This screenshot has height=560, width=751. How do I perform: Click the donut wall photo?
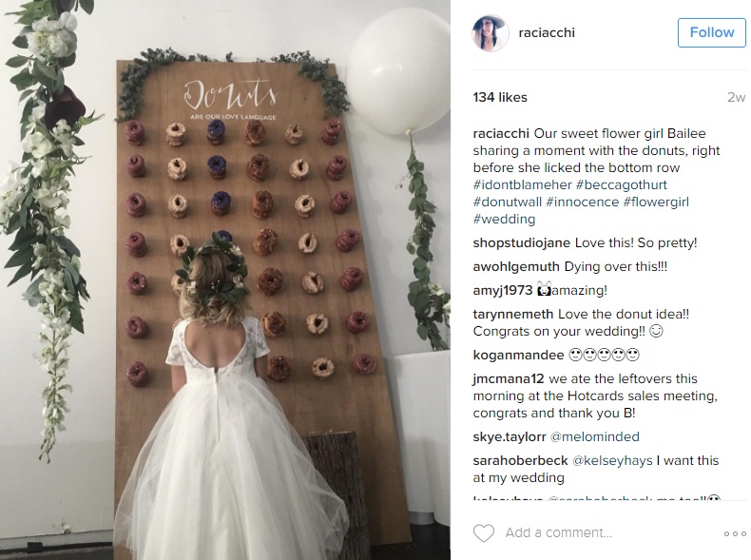tap(225, 280)
